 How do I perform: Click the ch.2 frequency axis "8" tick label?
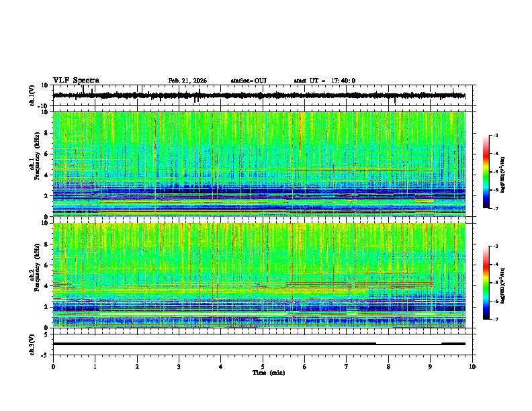46,244
